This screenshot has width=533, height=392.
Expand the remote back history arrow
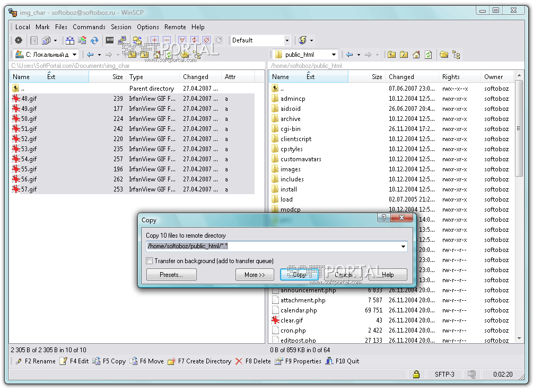point(359,55)
